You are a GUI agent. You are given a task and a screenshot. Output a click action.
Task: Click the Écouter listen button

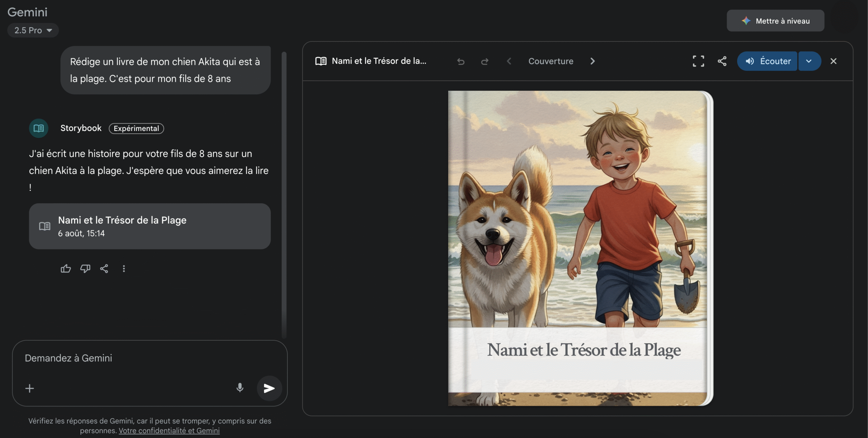pos(768,61)
